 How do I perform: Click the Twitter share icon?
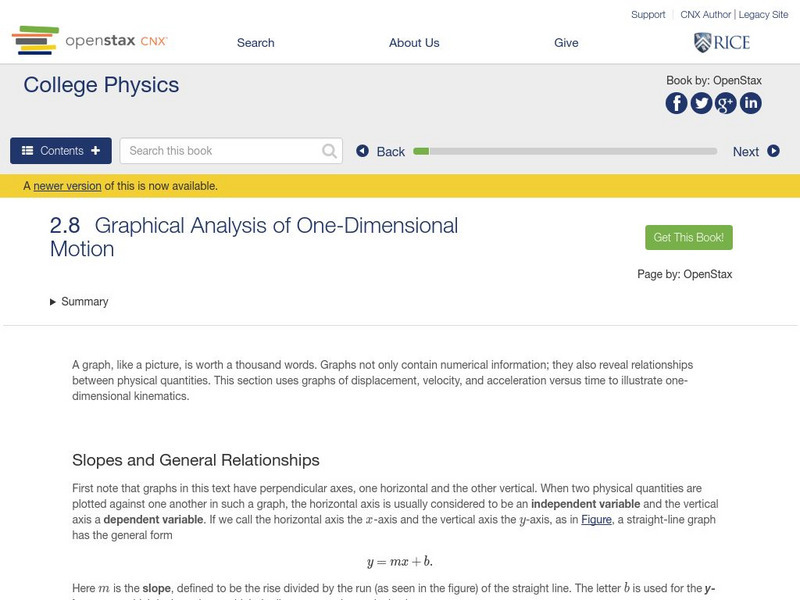click(701, 103)
